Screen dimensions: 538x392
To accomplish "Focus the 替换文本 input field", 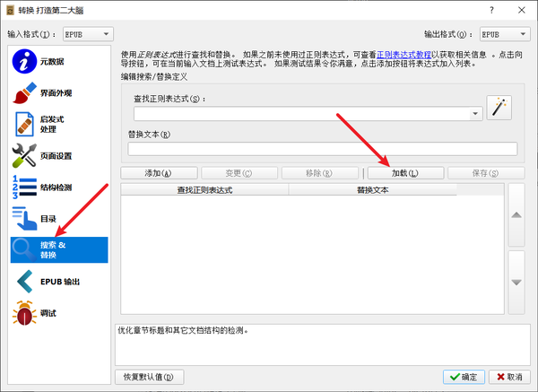I will point(323,149).
